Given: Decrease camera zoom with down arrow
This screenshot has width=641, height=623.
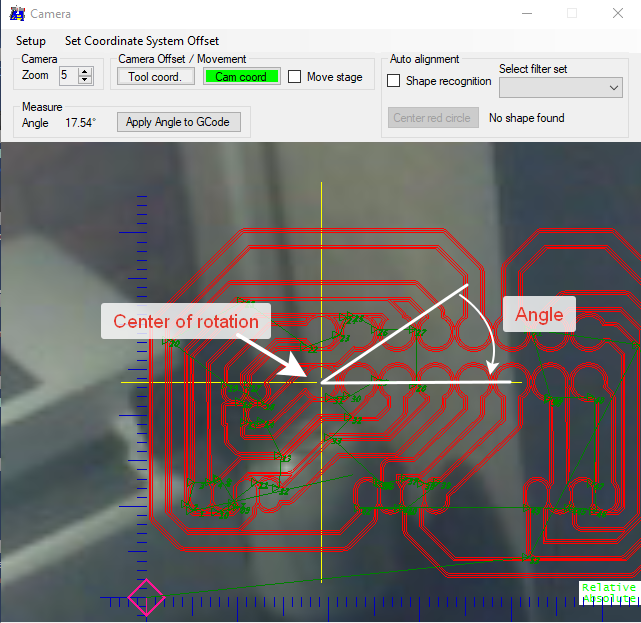Looking at the screenshot, I should [85, 80].
